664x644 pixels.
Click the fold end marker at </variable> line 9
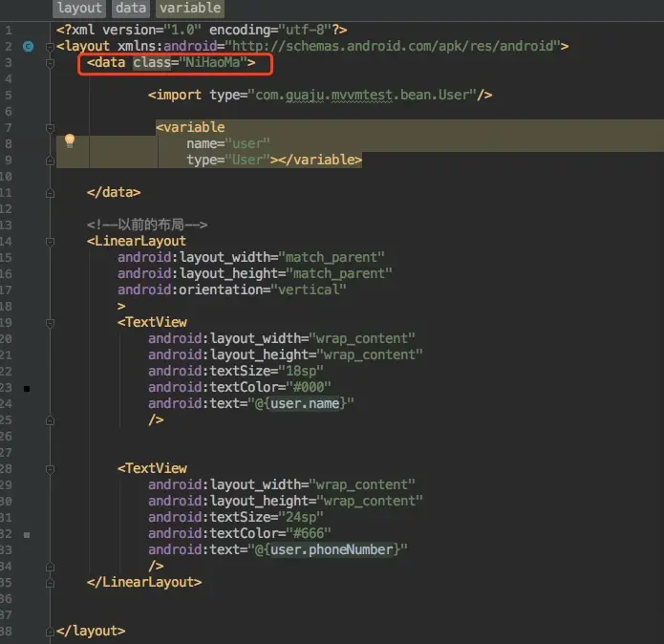[50, 161]
